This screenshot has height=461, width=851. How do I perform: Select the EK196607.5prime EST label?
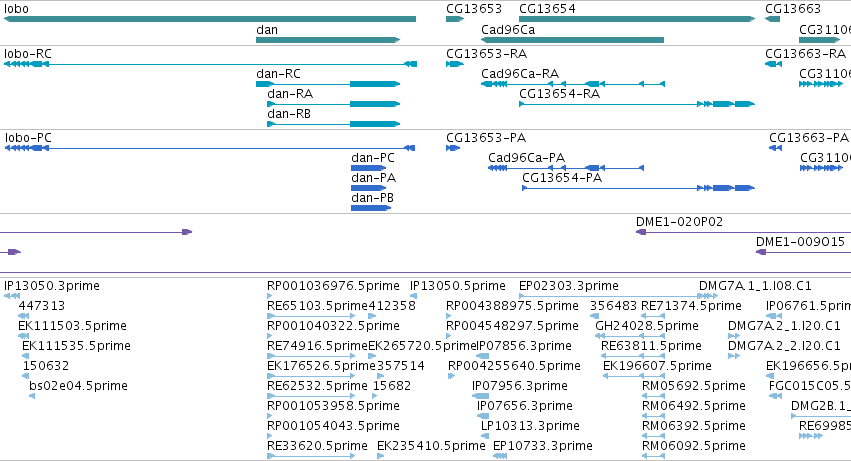657,366
